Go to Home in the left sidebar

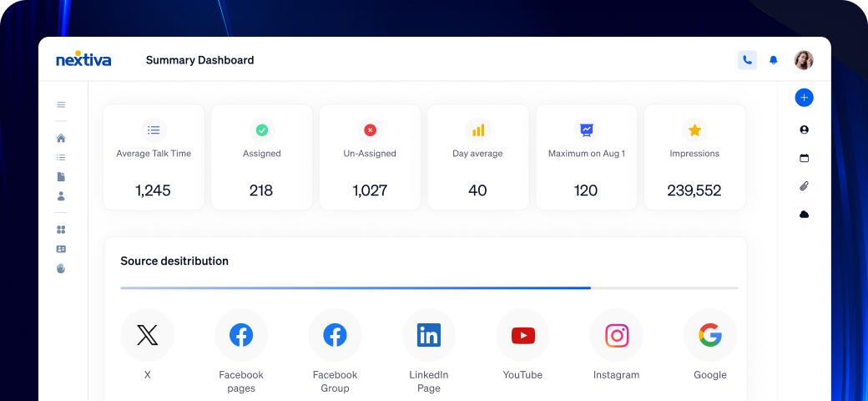point(61,138)
